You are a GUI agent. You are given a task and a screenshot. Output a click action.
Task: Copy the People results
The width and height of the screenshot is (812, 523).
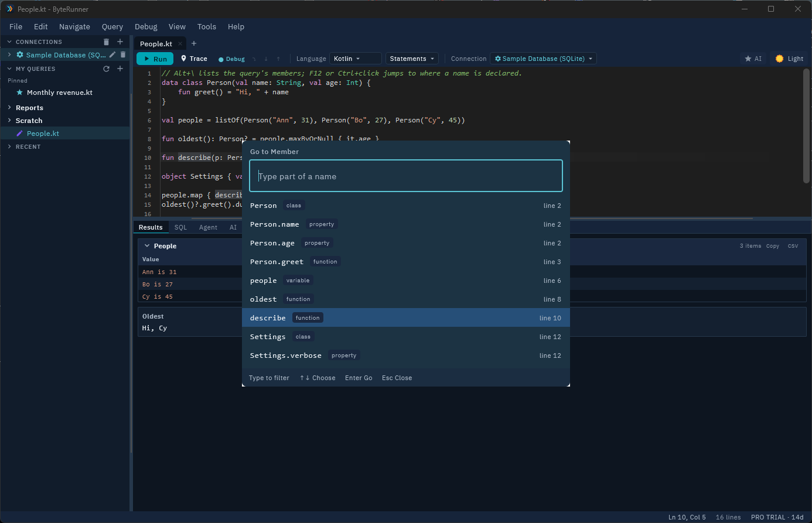point(773,246)
